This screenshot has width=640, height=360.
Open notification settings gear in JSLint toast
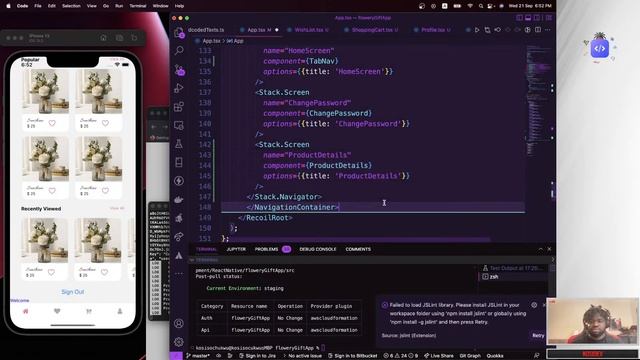534,305
